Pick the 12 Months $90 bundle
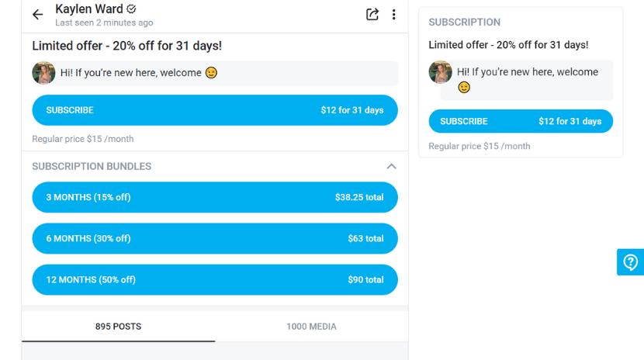The height and width of the screenshot is (360, 644). (x=214, y=279)
